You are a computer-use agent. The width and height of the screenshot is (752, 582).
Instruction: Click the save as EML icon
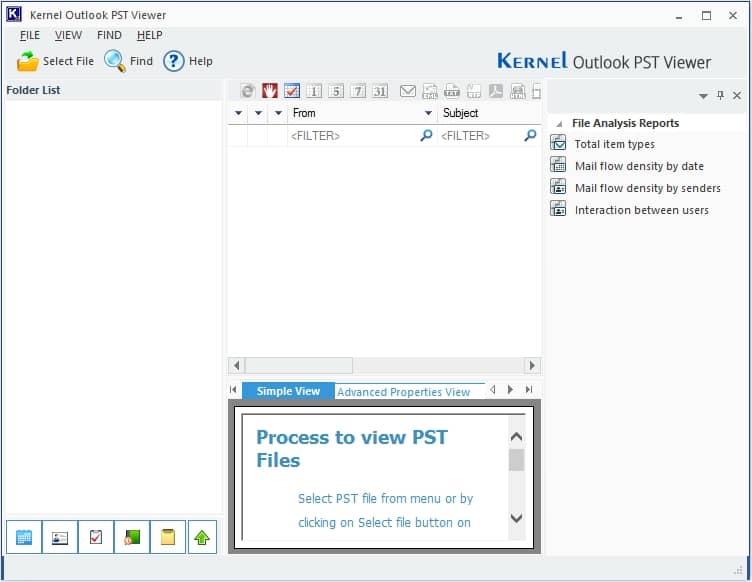pos(430,91)
